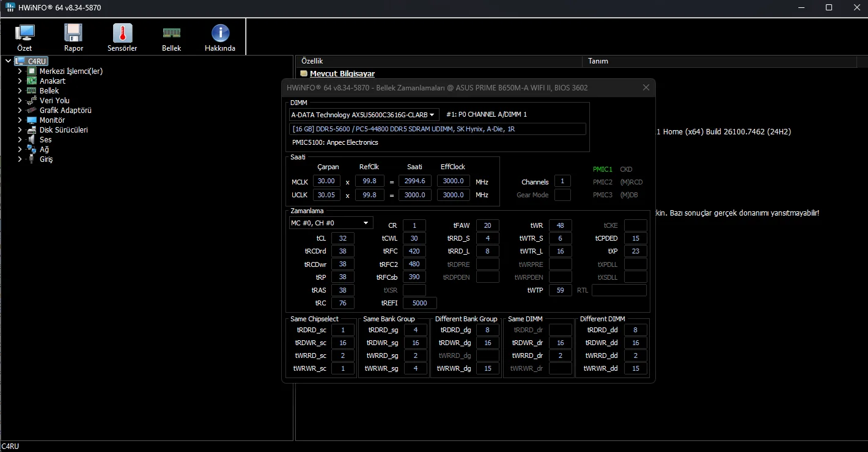Open the Mevcut Bilgisayar link

(x=342, y=74)
